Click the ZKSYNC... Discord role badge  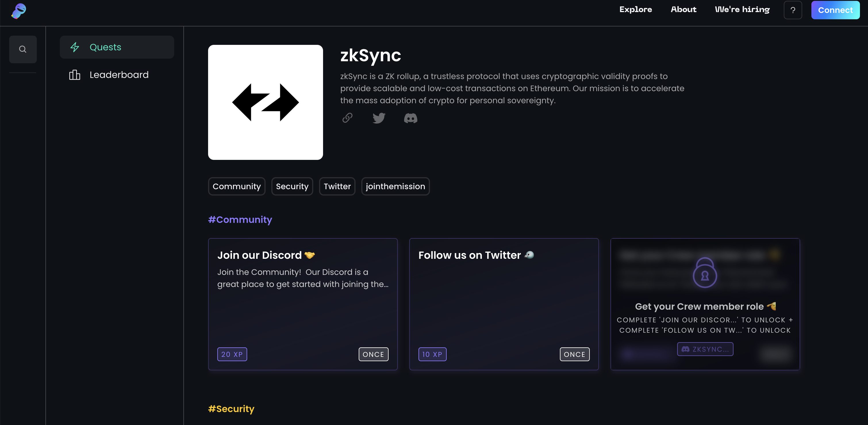click(705, 349)
